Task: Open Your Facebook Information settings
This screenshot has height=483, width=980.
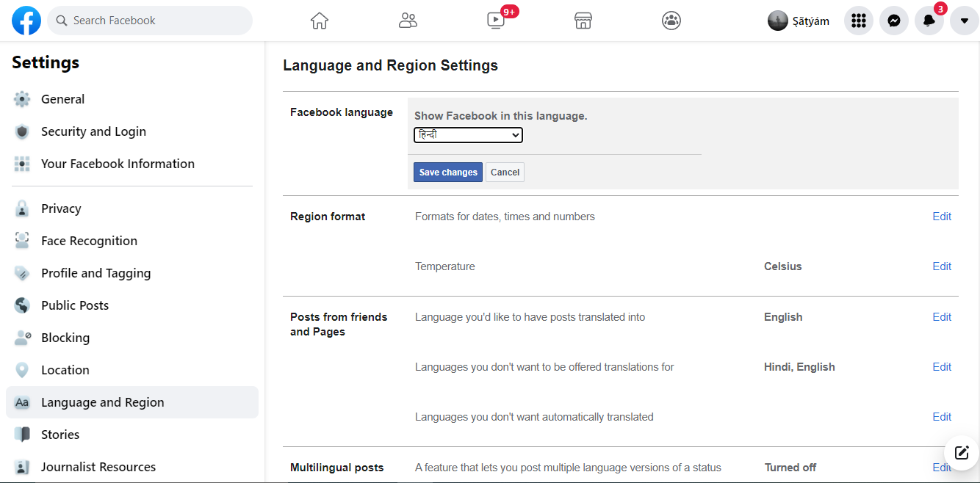Action: [x=132, y=164]
